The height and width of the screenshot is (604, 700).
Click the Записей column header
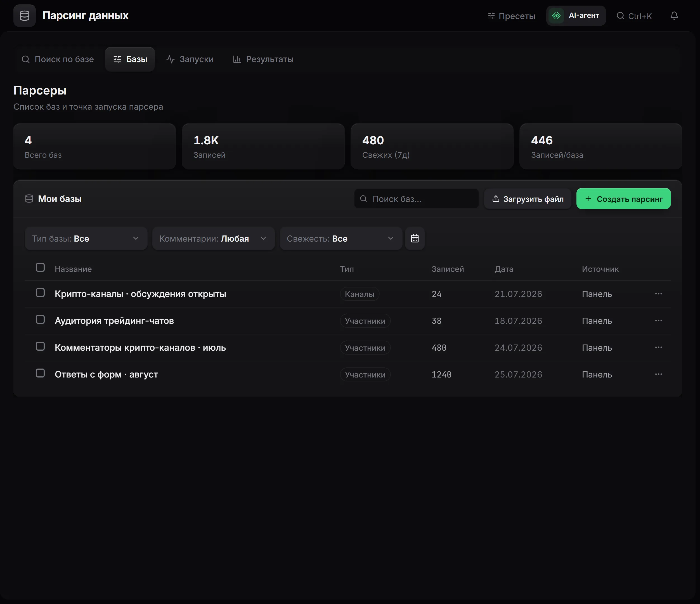pos(448,269)
